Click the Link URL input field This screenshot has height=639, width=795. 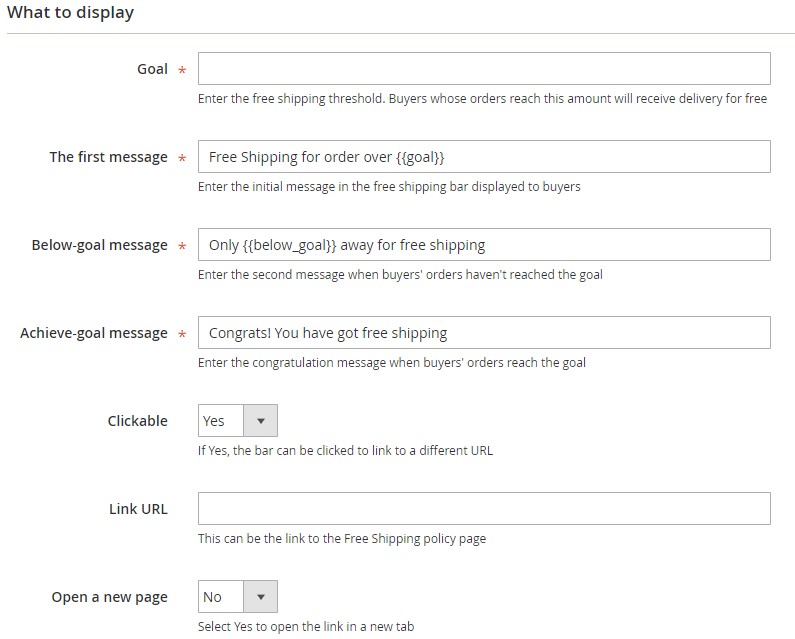click(484, 509)
